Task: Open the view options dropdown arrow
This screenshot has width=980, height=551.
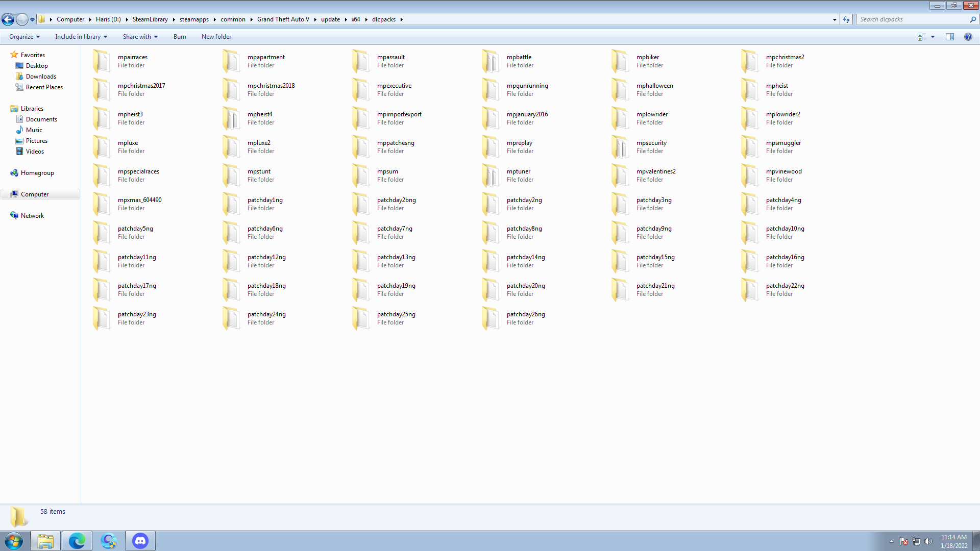Action: point(933,37)
